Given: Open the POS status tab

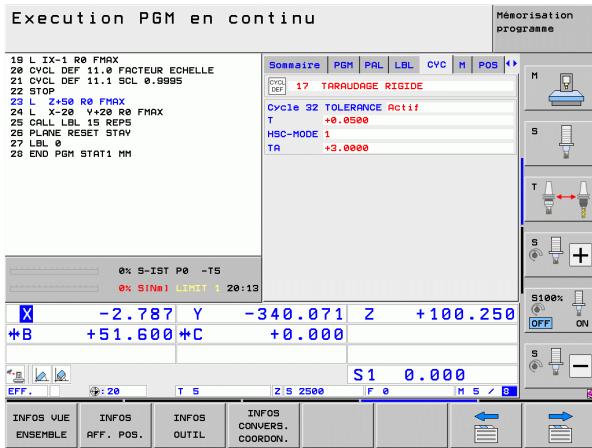Looking at the screenshot, I should (488, 65).
